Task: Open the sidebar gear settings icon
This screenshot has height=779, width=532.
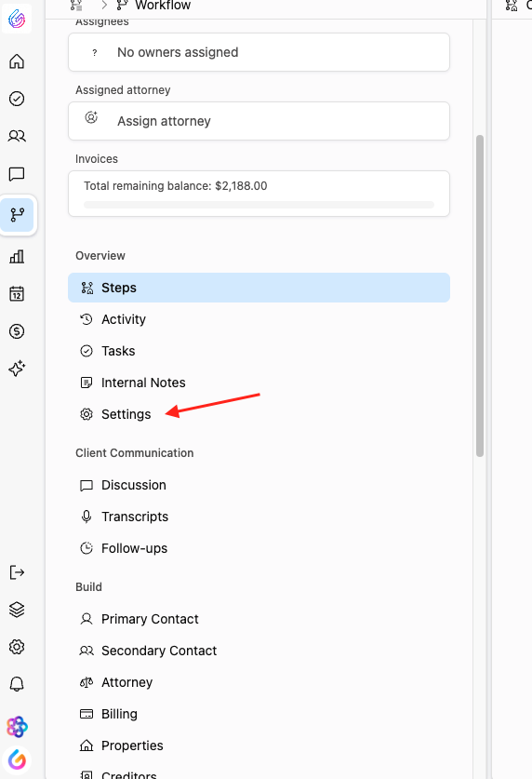Action: tap(17, 647)
